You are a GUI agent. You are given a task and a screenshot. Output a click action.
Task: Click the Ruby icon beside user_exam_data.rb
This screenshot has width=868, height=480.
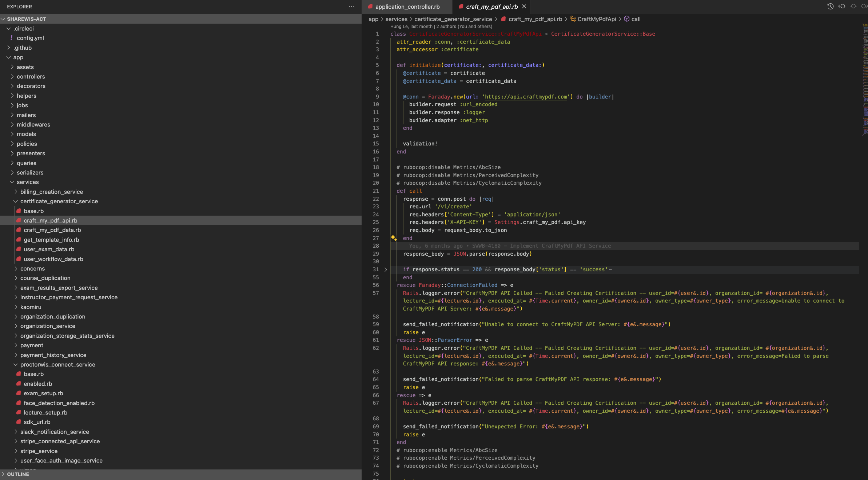click(19, 249)
